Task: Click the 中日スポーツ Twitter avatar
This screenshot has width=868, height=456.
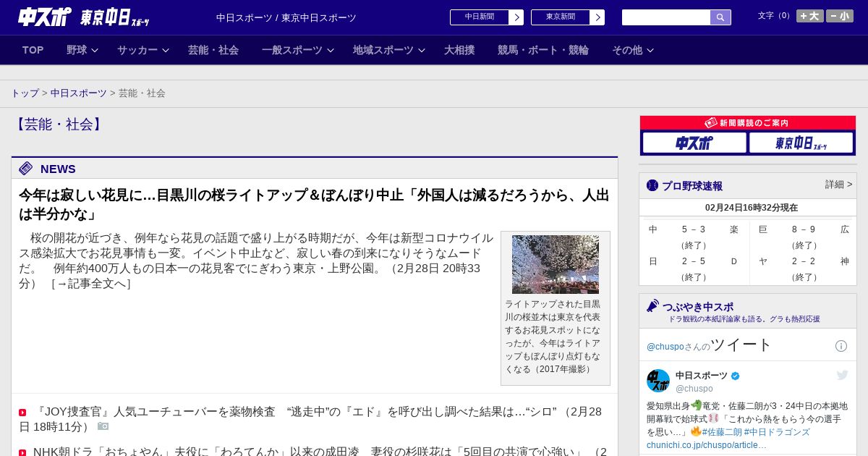Action: (x=658, y=381)
